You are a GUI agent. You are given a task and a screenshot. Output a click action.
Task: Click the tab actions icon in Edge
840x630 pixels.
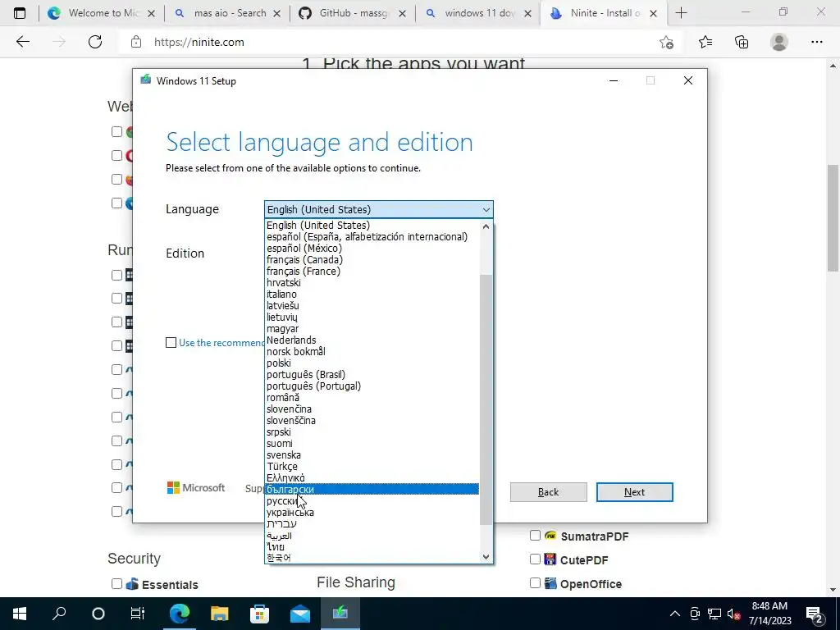tap(20, 13)
